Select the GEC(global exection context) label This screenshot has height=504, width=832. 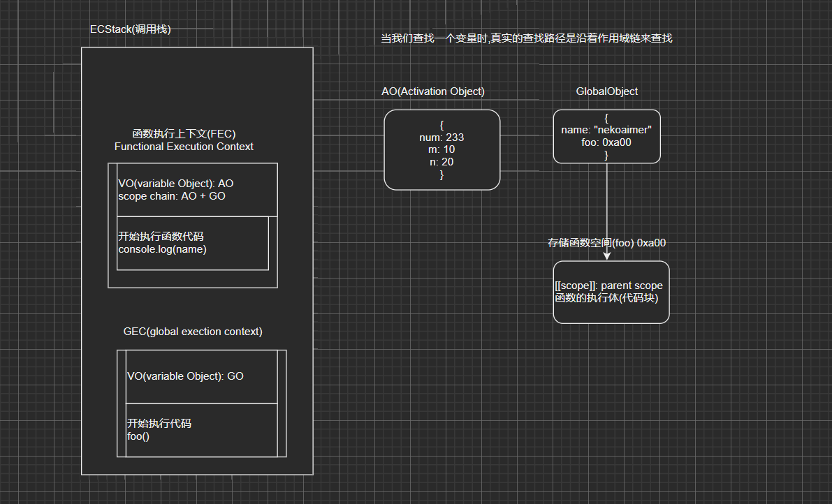pyautogui.click(x=193, y=332)
